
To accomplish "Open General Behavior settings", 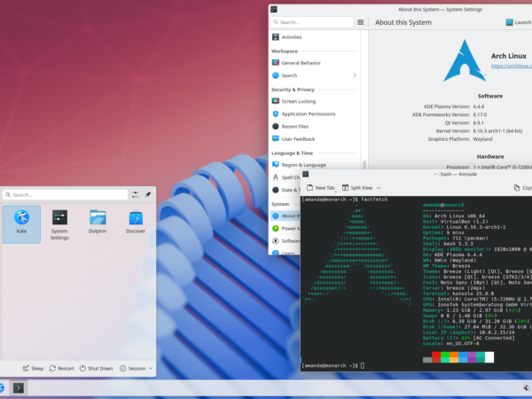I will [314, 63].
